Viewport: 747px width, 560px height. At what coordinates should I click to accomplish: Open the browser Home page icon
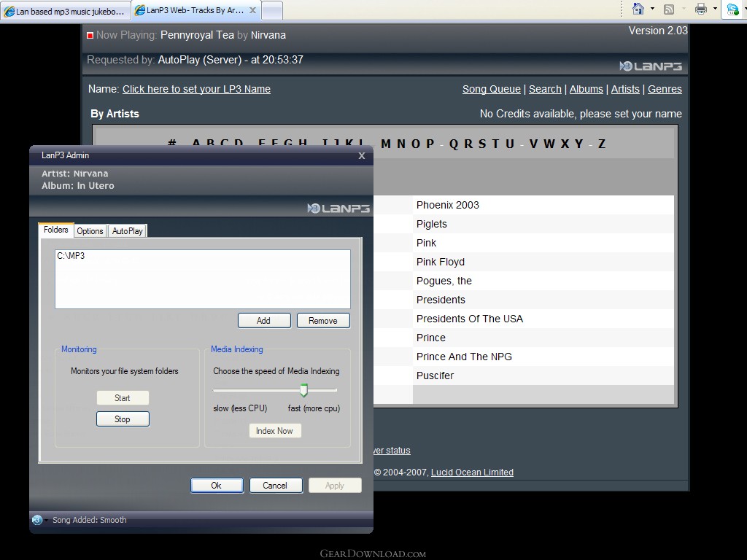pyautogui.click(x=638, y=9)
